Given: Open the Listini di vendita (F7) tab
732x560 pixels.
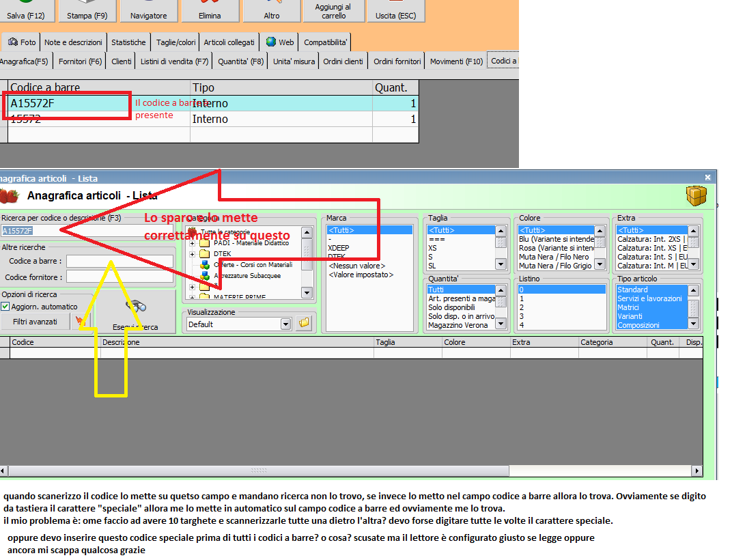Looking at the screenshot, I should pos(174,61).
